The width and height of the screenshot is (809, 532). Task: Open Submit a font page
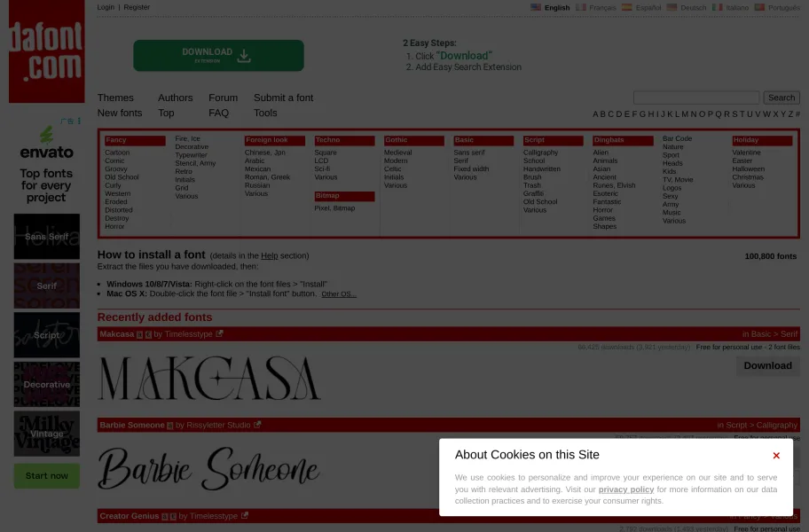[283, 98]
